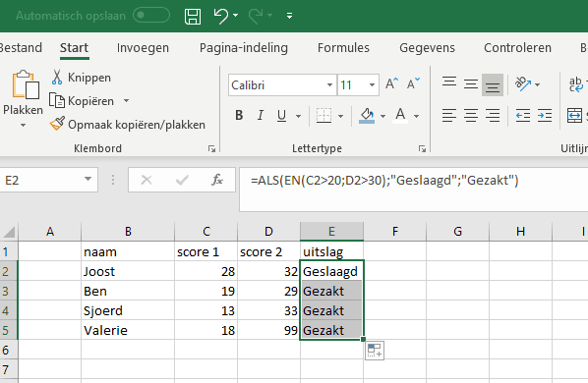Image resolution: width=588 pixels, height=383 pixels.
Task: Apply the fill color bucket
Action: 367,116
